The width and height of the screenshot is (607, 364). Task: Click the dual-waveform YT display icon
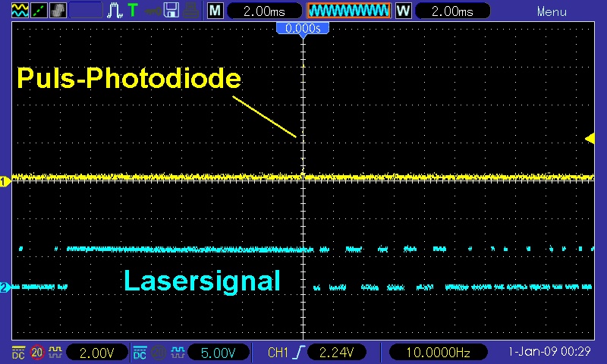pos(20,11)
